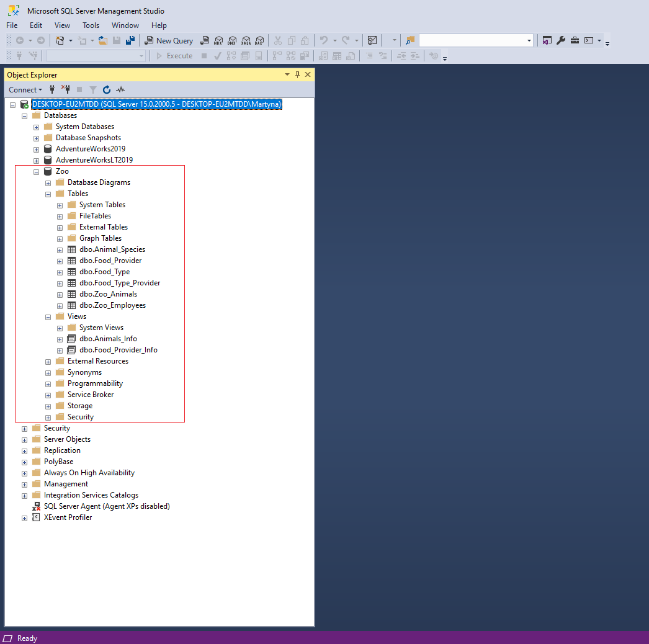The height and width of the screenshot is (644, 649).
Task: Open the New Project dropdown arrow
Action: [x=71, y=40]
